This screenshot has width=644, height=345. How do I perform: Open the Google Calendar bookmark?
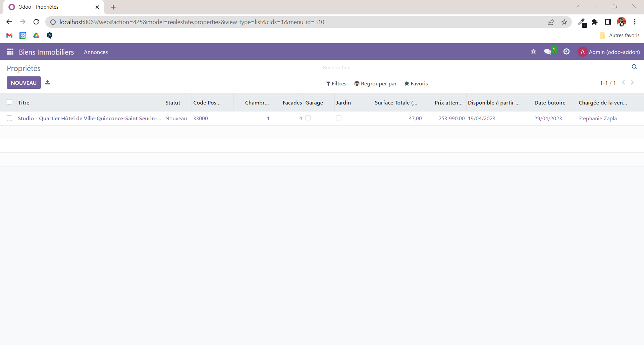[x=23, y=36]
